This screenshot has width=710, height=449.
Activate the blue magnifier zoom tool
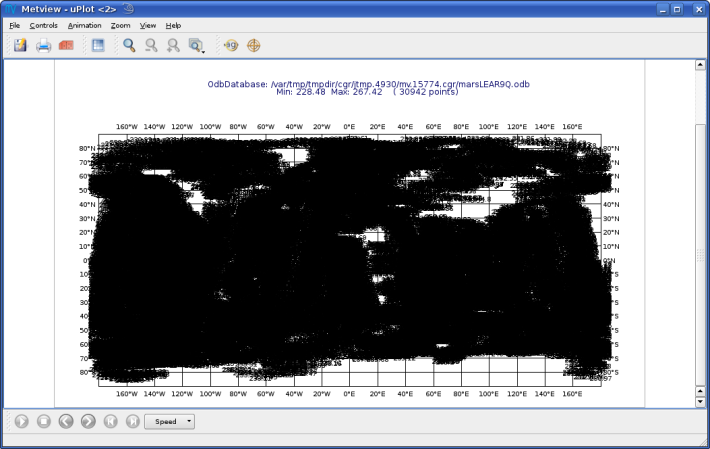click(129, 45)
